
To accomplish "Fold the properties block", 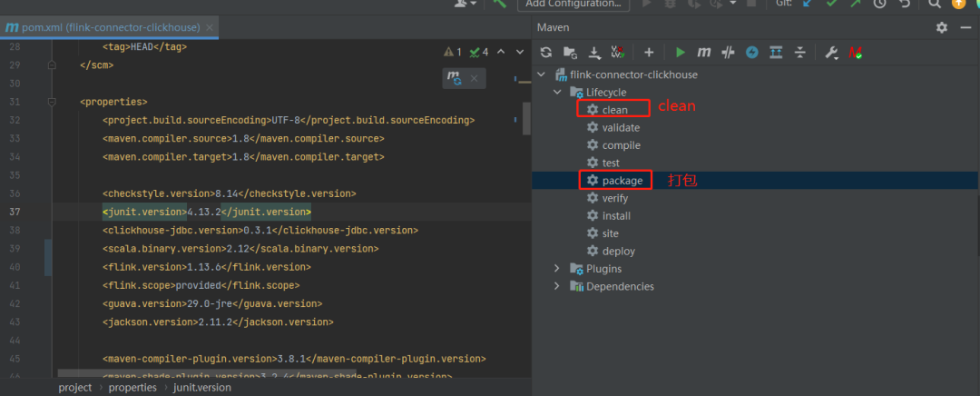I will pos(52,102).
